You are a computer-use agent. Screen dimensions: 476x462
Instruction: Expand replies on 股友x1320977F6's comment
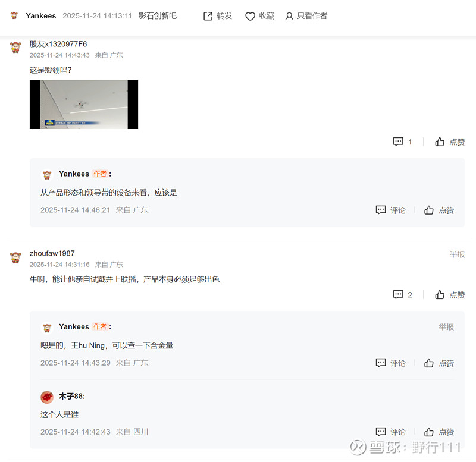pyautogui.click(x=402, y=142)
